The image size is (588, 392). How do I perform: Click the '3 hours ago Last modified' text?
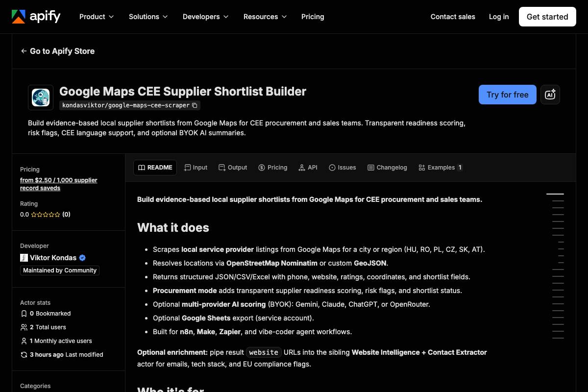(67, 355)
